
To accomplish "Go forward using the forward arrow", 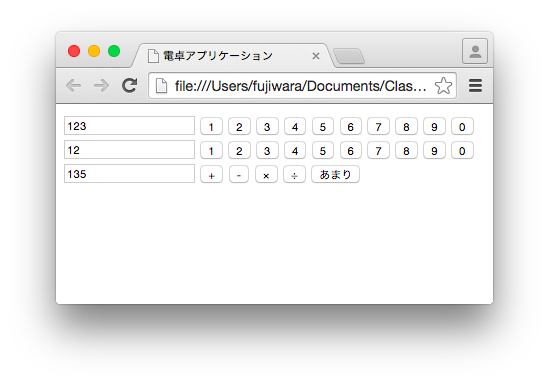I will 102,85.
